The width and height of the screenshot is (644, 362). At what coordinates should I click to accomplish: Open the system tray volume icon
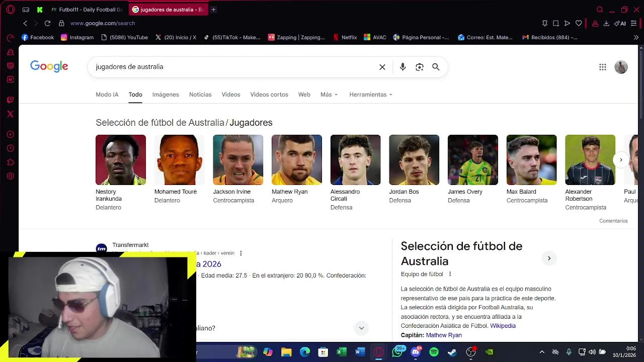click(x=592, y=352)
